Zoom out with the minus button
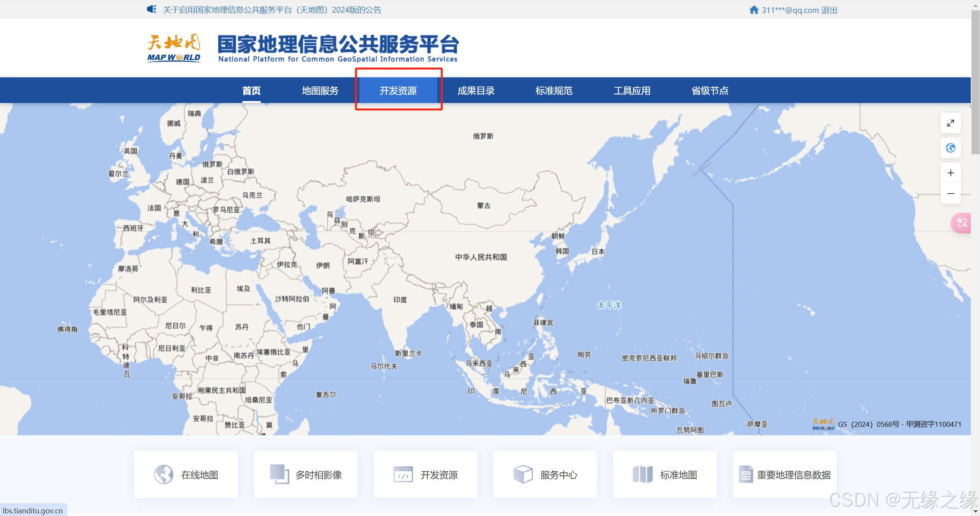980x516 pixels. 950,194
